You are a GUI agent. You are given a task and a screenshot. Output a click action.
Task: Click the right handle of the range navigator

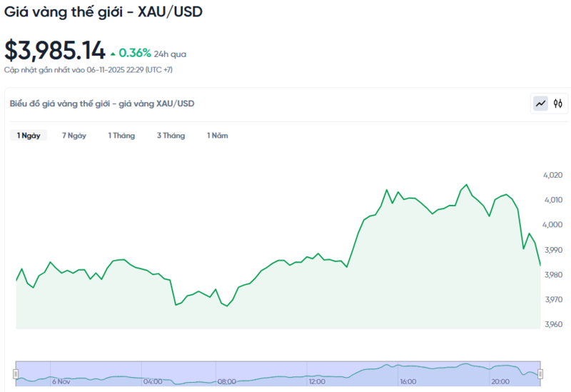point(540,373)
